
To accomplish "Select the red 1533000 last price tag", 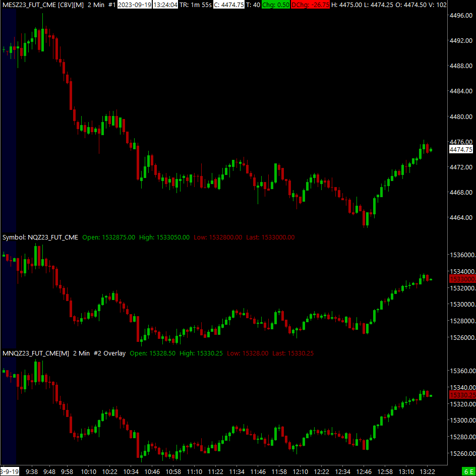I will click(x=462, y=279).
